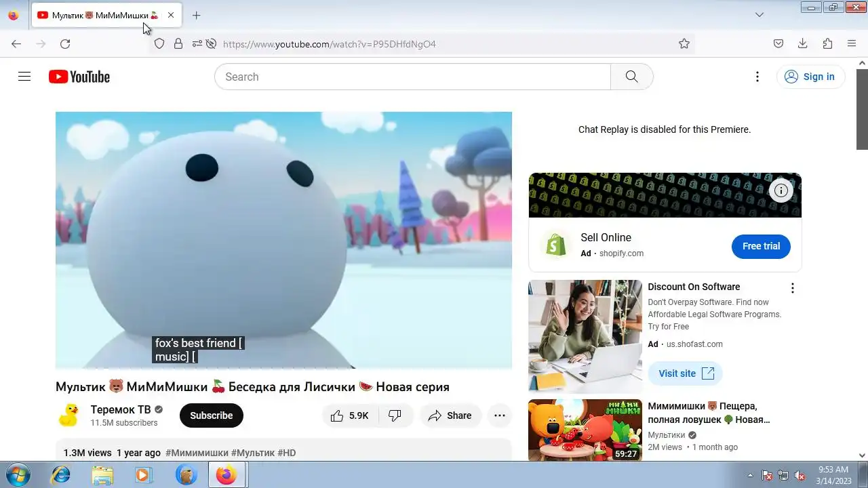Open YouTube settings three-dot menu

click(x=757, y=77)
